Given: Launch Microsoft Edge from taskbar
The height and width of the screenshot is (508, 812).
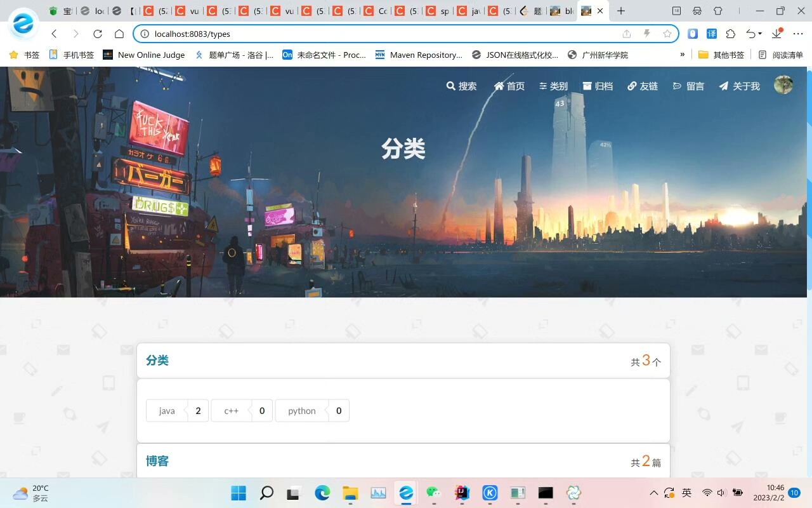Looking at the screenshot, I should coord(322,493).
